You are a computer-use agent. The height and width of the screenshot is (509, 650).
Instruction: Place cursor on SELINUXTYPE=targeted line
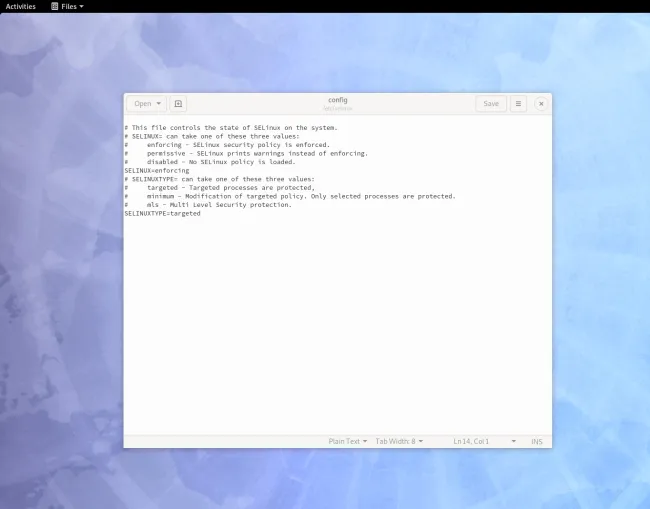(x=162, y=213)
